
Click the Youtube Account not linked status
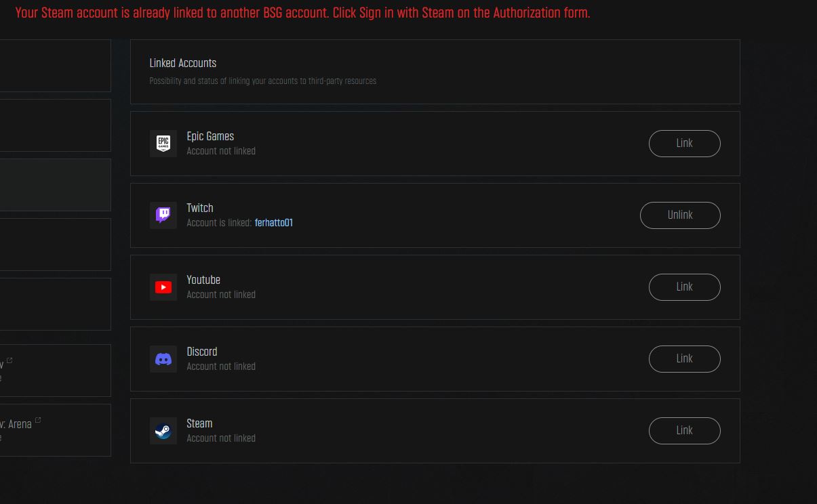pyautogui.click(x=221, y=295)
